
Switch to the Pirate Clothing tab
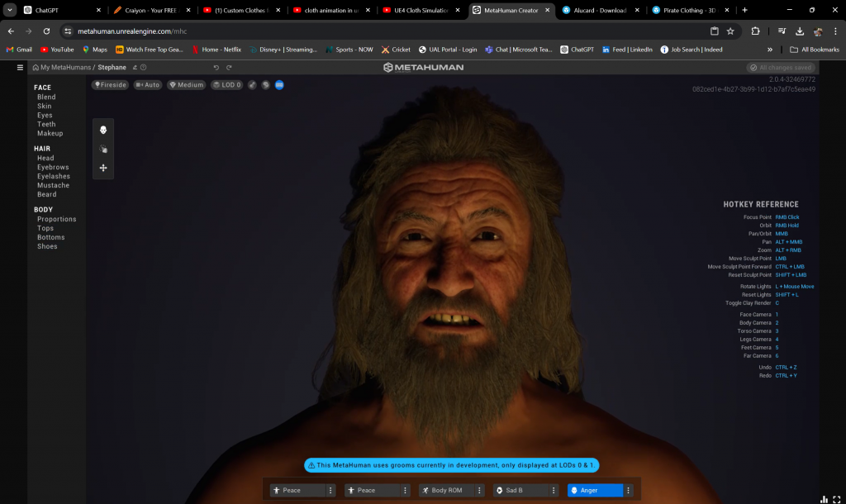point(691,10)
